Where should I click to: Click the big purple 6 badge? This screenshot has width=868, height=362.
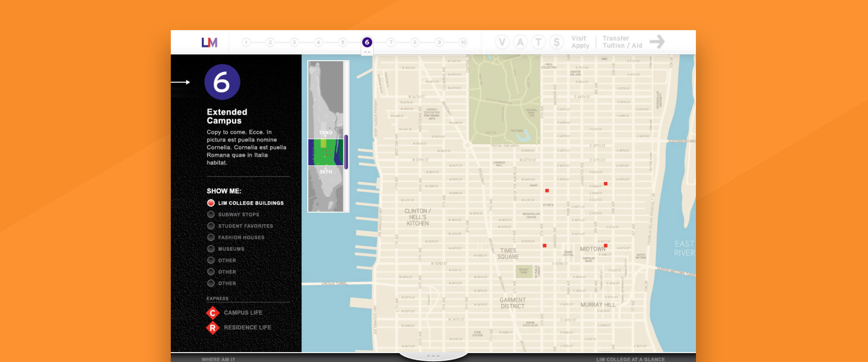click(222, 82)
